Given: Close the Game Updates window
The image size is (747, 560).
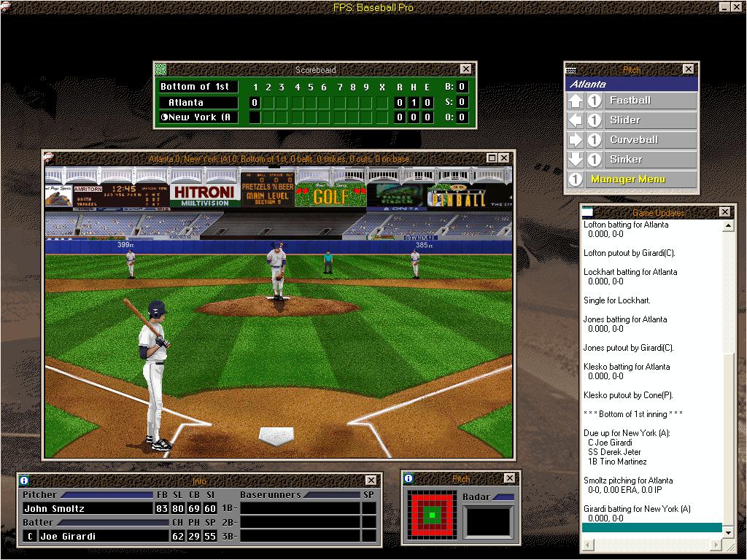Looking at the screenshot, I should [x=724, y=212].
